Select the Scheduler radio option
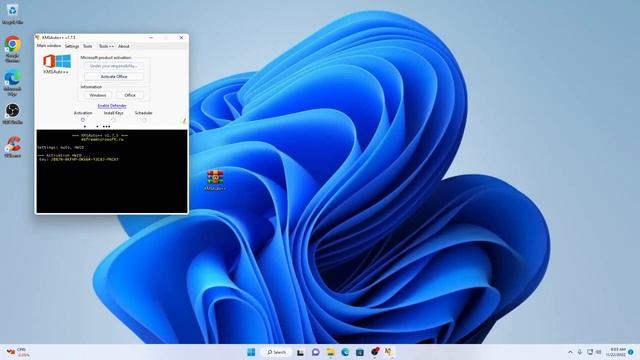The image size is (640, 360). [144, 120]
